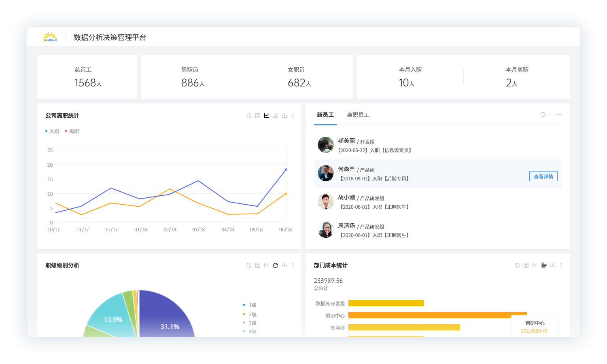607x364 pixels.
Task: Open more options menu in 公司离职统计
Action: 293,116
